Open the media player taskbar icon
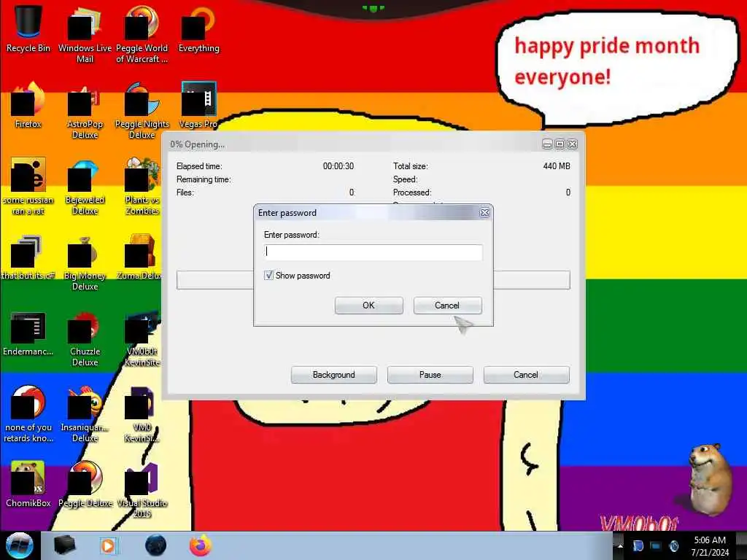 click(x=109, y=545)
